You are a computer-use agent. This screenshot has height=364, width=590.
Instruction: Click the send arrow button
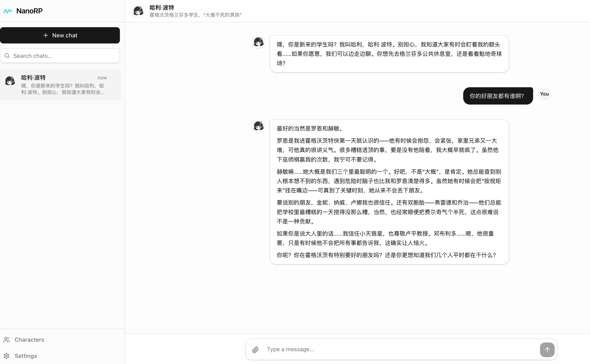tap(547, 350)
